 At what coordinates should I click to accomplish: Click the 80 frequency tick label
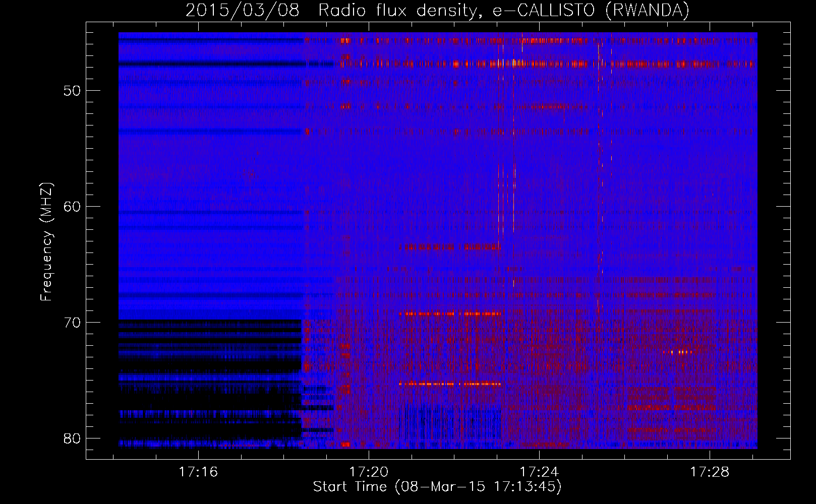73,438
